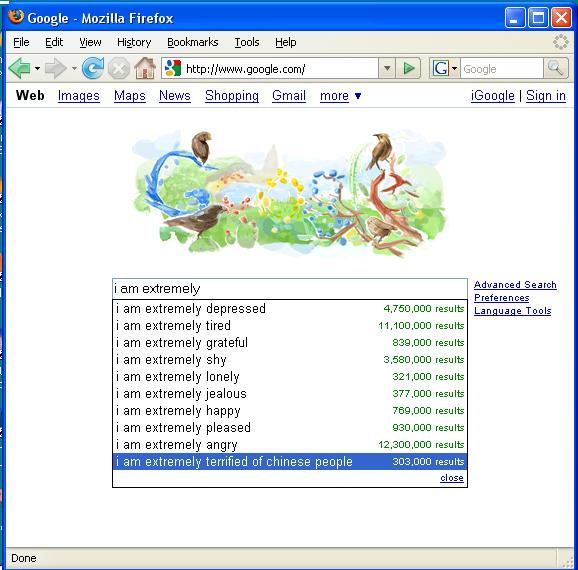Go to the Home page icon
The height and width of the screenshot is (570, 578).
coord(145,68)
